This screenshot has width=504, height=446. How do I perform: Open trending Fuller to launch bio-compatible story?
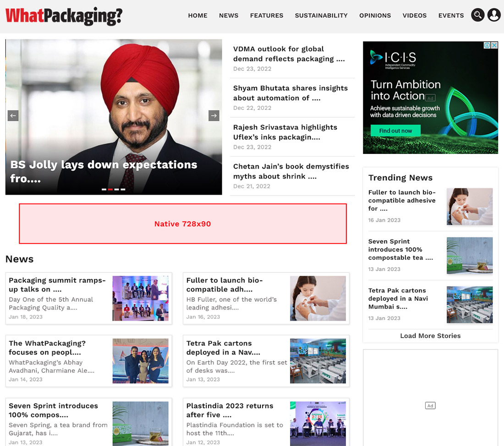pos(402,201)
